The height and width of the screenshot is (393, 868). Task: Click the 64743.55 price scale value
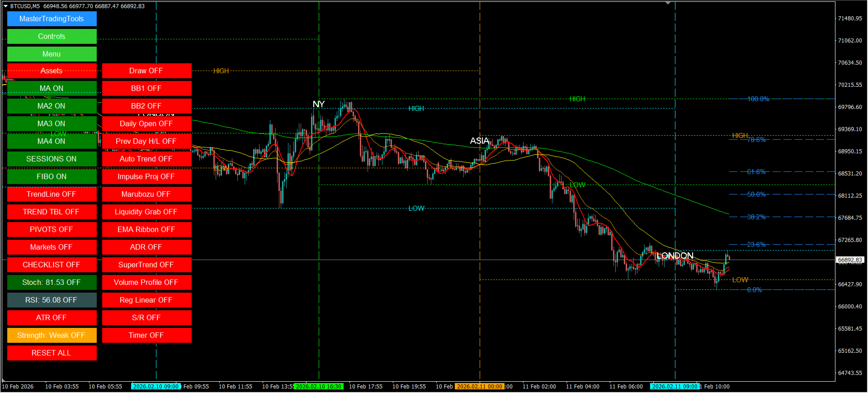[850, 373]
